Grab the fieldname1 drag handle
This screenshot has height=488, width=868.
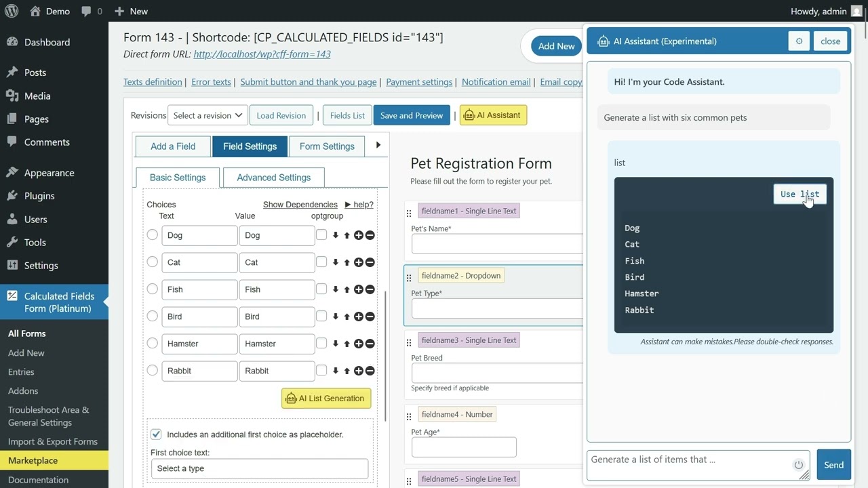pos(409,213)
